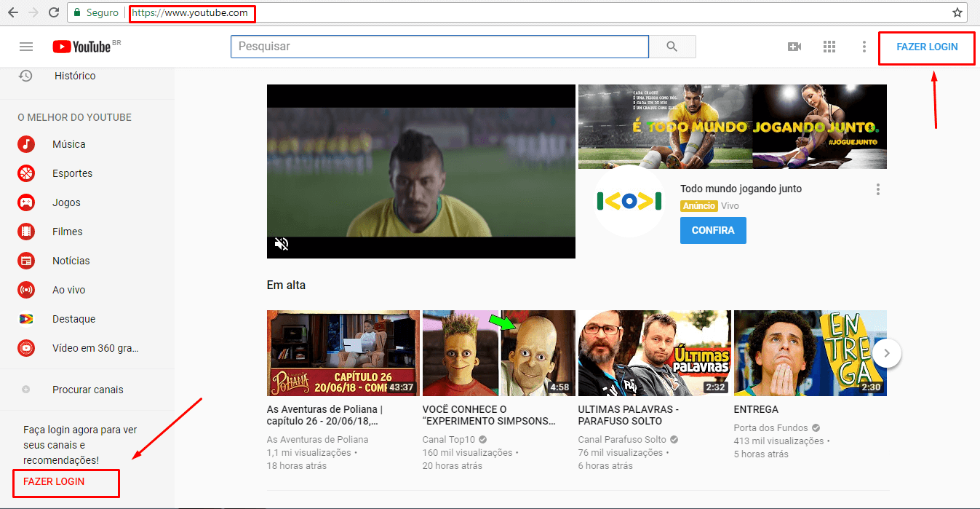Bookmark the page with the star icon
980x509 pixels.
tap(957, 12)
